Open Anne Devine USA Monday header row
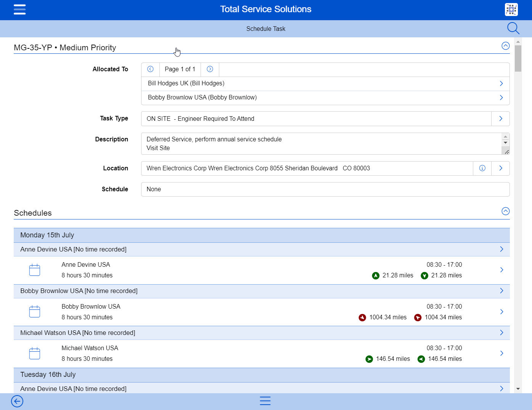Viewport: 532px width, 410px height. [262, 249]
